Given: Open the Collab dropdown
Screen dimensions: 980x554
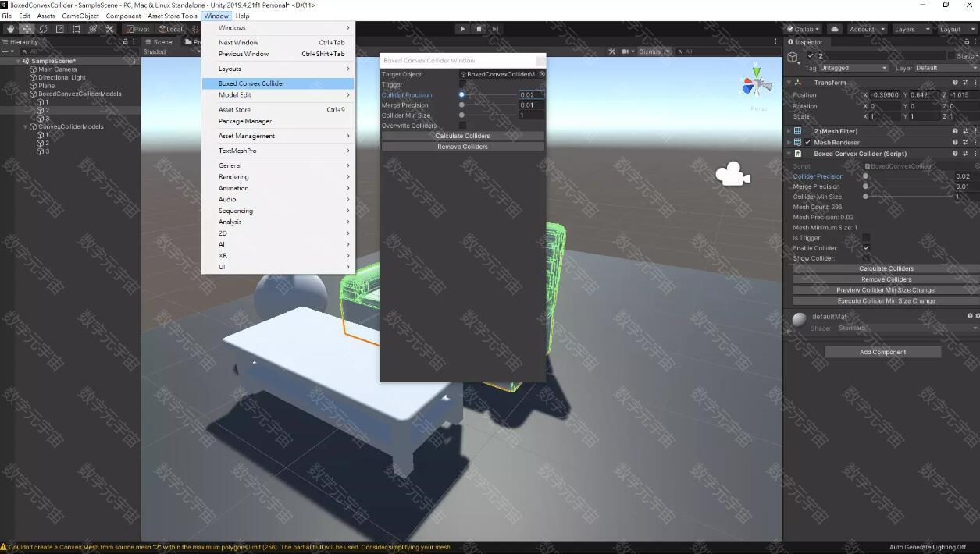Looking at the screenshot, I should (x=804, y=29).
